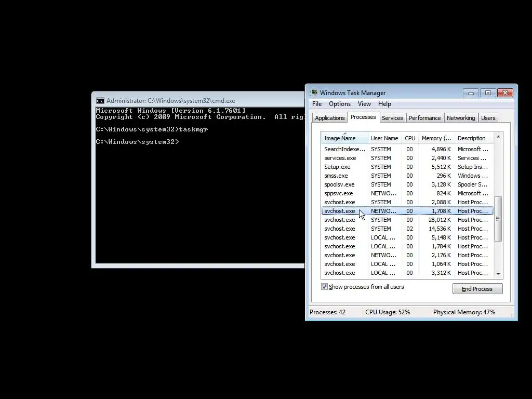
Task: Minimize the Task Manager window
Action: (x=471, y=93)
